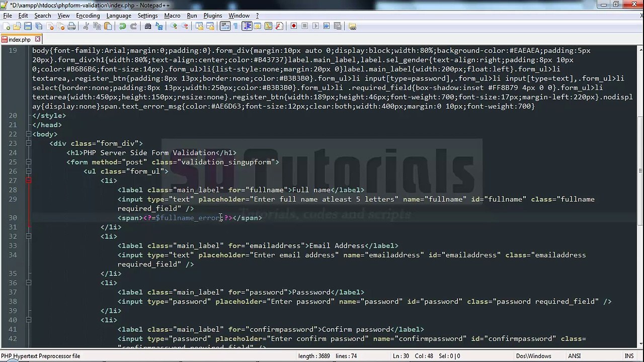The width and height of the screenshot is (644, 362).
Task: Toggle word wrap toolbar button
Action: click(x=225, y=26)
